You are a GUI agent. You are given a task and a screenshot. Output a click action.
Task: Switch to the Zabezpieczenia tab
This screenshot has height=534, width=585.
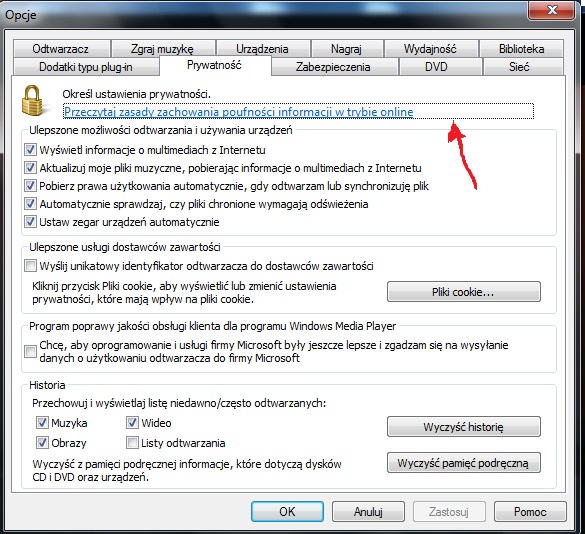pyautogui.click(x=333, y=67)
